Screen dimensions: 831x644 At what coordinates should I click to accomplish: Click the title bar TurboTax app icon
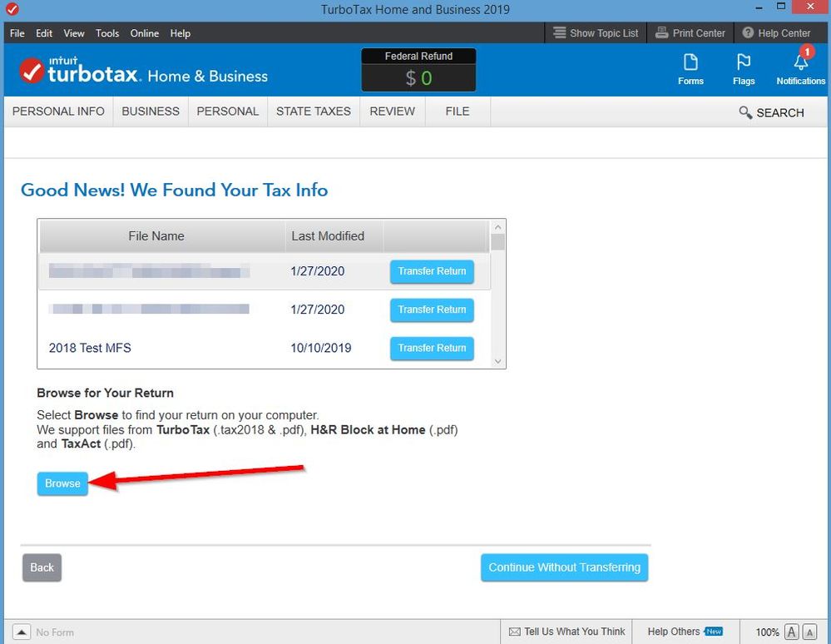pos(12,9)
